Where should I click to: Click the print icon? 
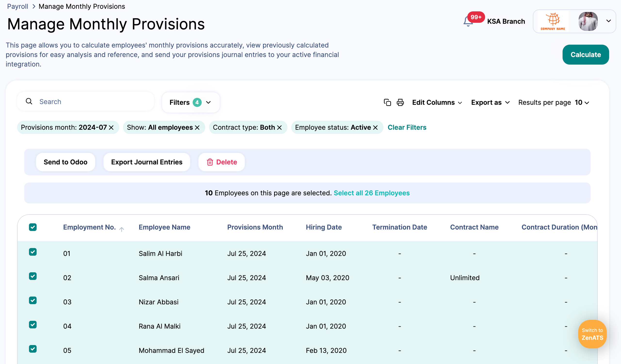coord(400,102)
